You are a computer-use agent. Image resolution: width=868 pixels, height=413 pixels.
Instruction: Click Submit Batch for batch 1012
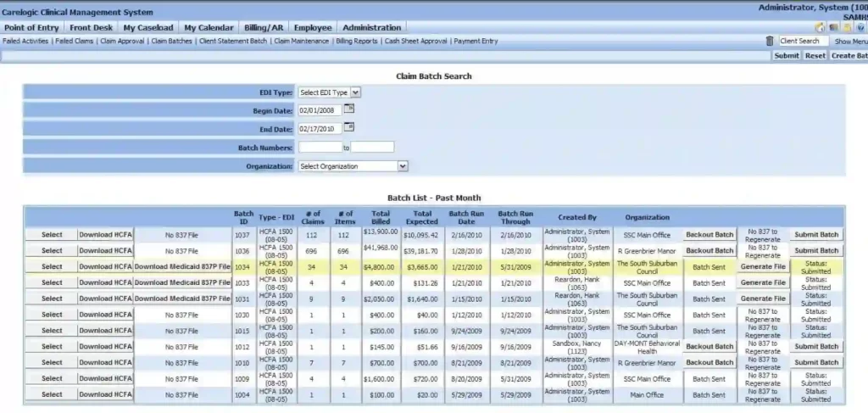(x=816, y=347)
